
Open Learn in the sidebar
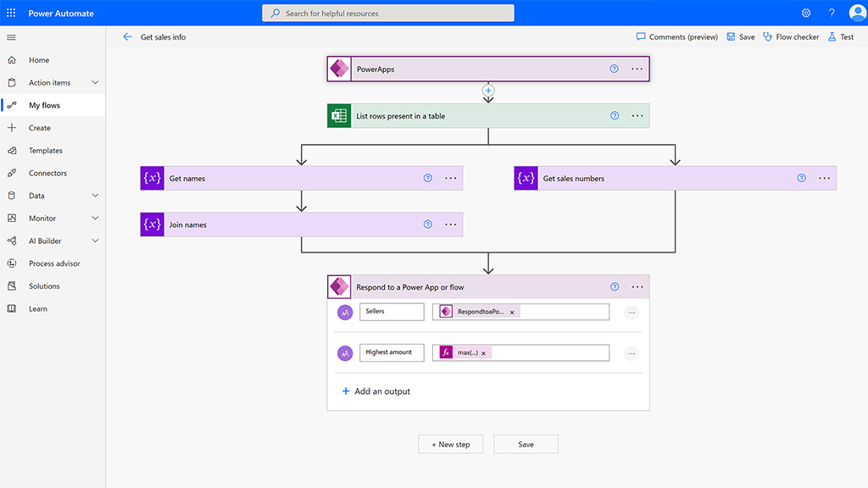click(53, 308)
